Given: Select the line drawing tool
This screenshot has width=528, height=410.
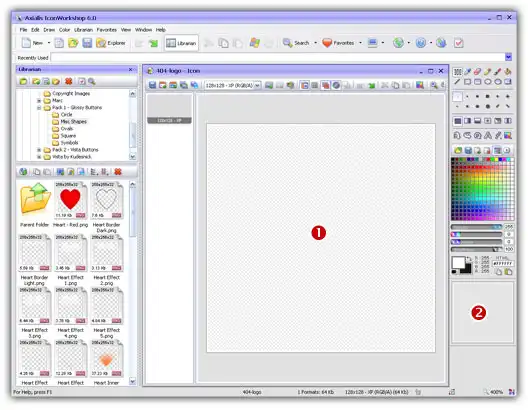Looking at the screenshot, I should click(x=457, y=81).
